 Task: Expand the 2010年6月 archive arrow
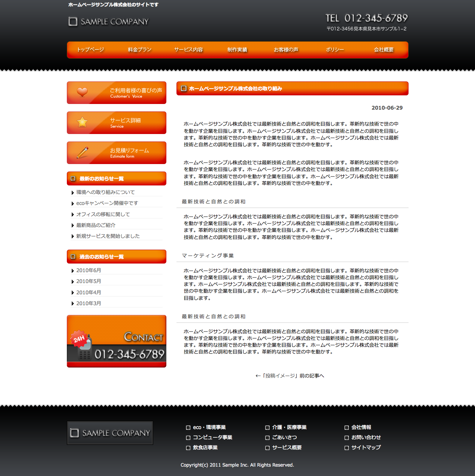72,271
